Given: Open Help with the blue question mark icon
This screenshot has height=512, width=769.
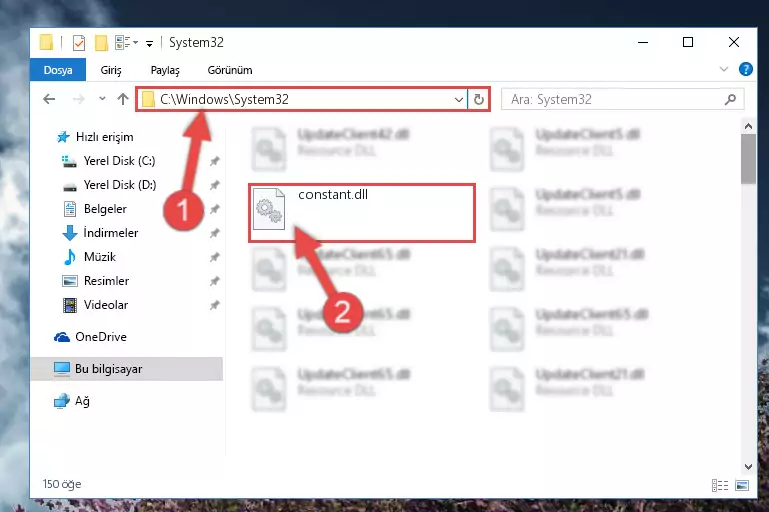Looking at the screenshot, I should point(745,69).
